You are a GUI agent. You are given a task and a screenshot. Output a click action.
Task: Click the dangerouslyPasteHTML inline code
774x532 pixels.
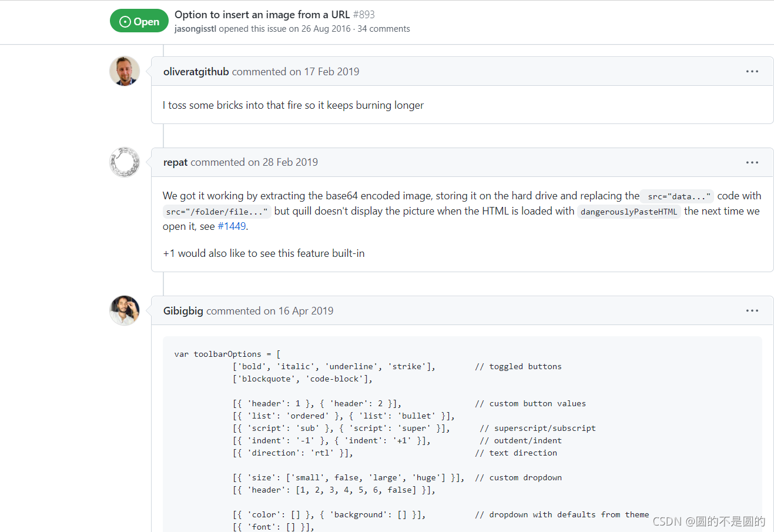[x=629, y=212]
